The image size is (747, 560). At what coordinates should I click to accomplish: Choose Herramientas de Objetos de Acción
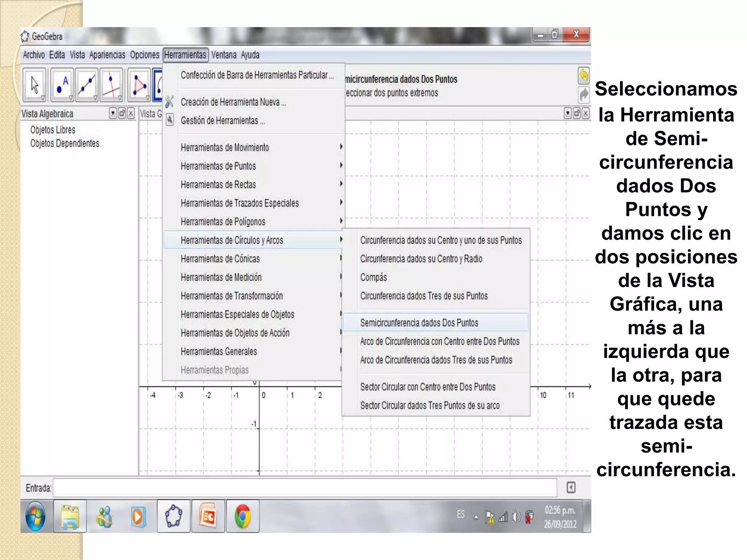tap(235, 333)
